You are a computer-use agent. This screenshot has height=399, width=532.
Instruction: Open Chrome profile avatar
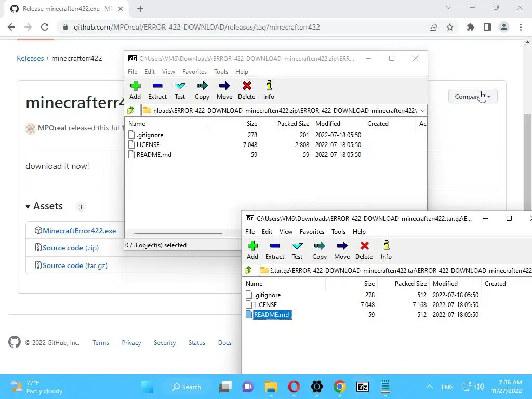(504, 27)
